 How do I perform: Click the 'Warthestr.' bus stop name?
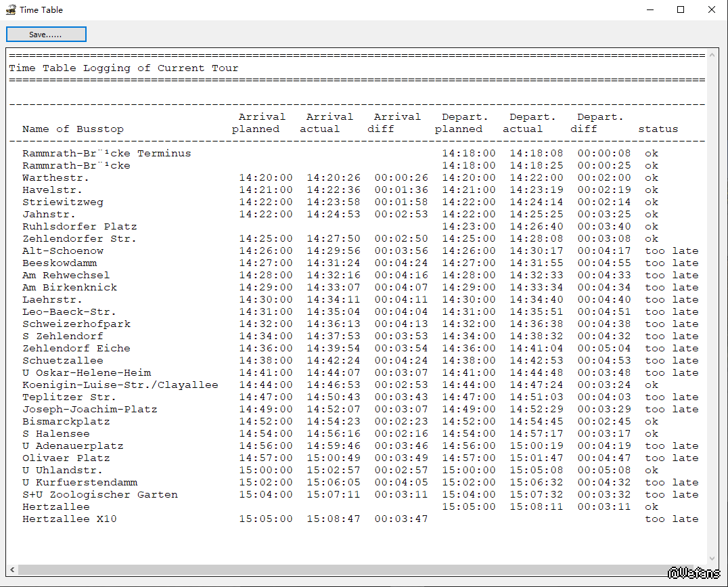pyautogui.click(x=55, y=177)
